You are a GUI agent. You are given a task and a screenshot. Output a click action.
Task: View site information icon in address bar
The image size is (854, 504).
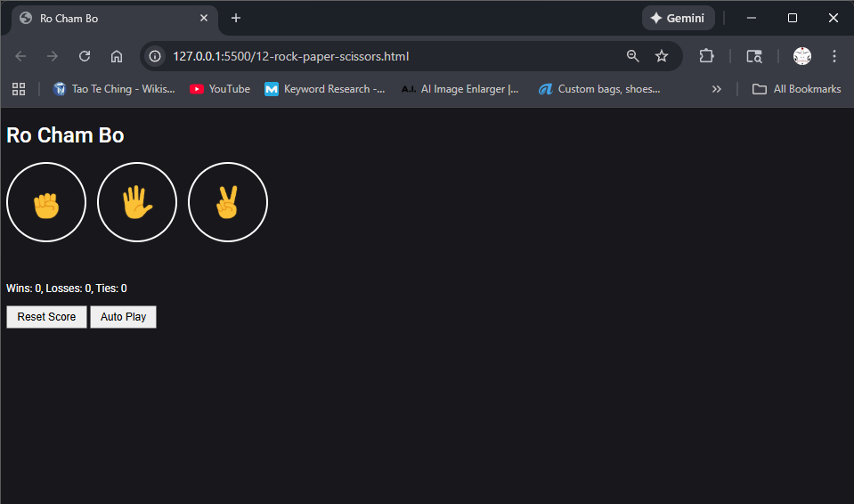(x=155, y=56)
